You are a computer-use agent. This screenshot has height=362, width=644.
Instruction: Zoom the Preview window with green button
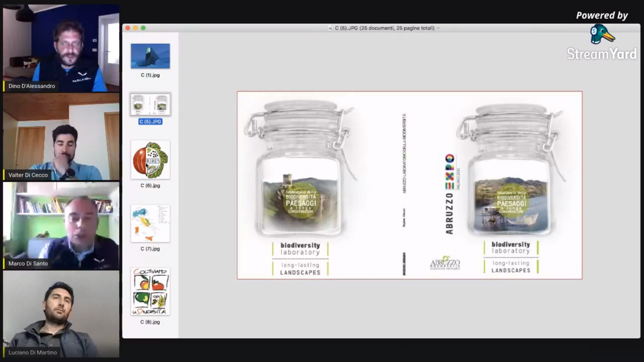click(x=143, y=28)
